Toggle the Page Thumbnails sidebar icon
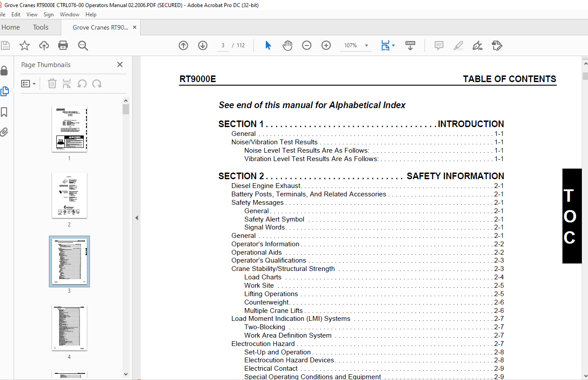This screenshot has height=380, width=588. [4, 91]
